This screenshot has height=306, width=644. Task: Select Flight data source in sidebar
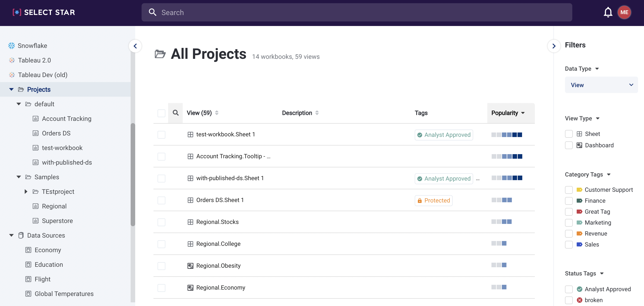[42, 279]
